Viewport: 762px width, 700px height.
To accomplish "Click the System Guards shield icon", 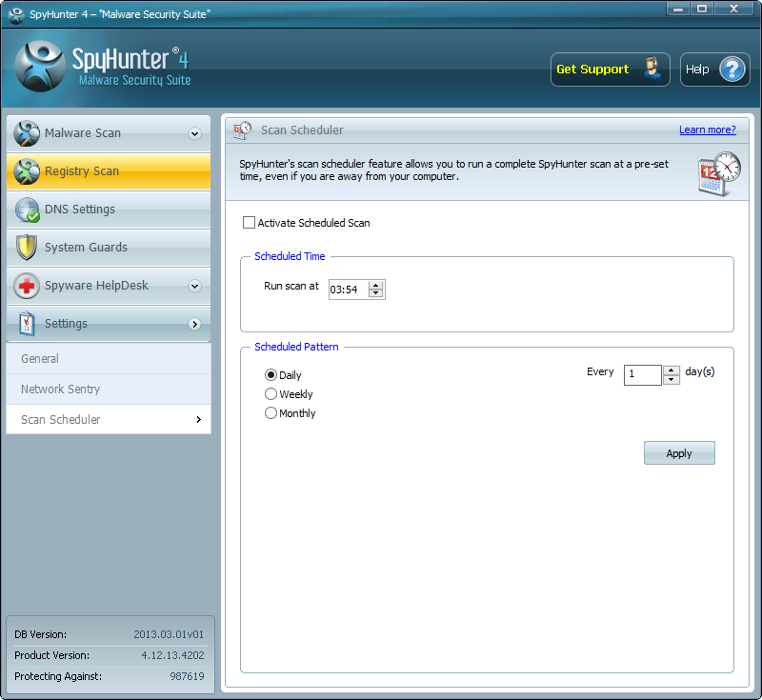I will 27,248.
